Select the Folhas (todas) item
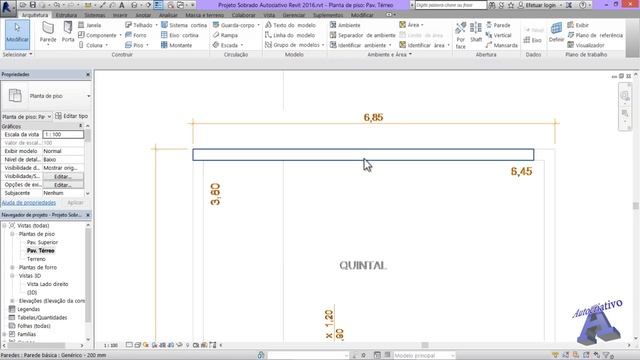Image resolution: width=640 pixels, height=360 pixels. point(34,326)
